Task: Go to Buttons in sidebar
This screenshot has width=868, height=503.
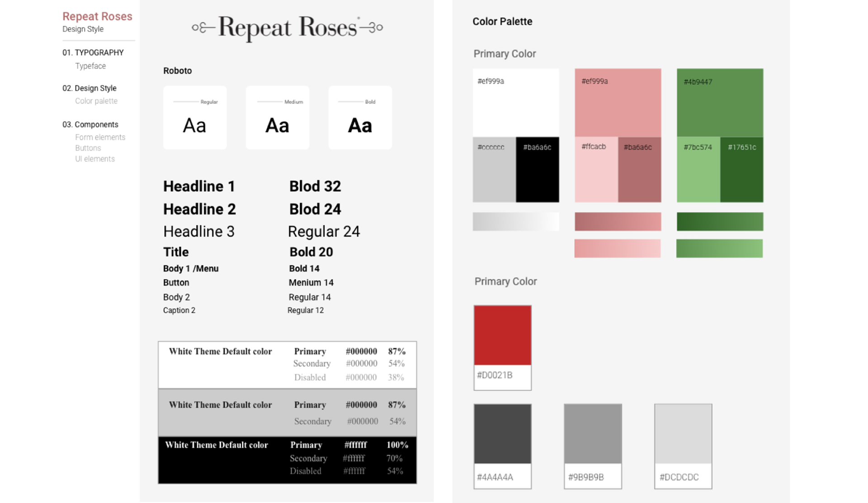Action: (x=88, y=148)
